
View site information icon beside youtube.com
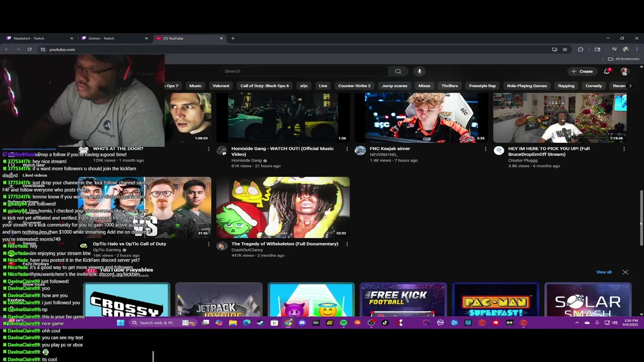point(43,49)
